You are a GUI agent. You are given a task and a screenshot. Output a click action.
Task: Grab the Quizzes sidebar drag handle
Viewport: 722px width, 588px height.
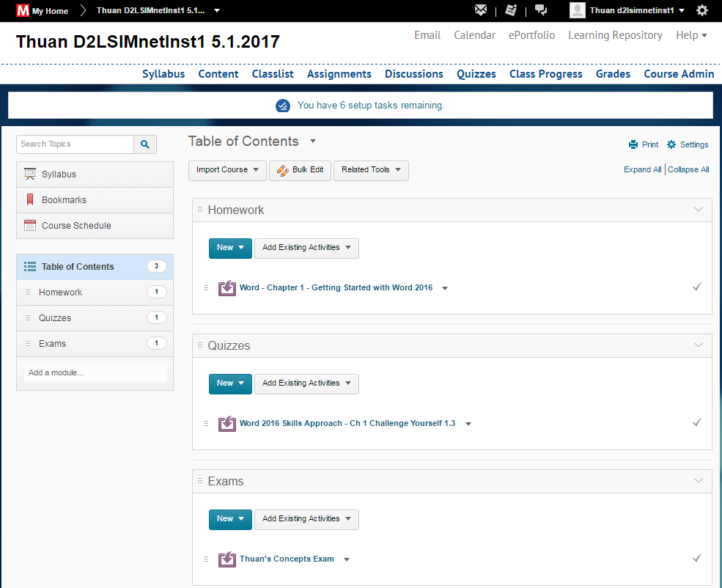[x=28, y=317]
